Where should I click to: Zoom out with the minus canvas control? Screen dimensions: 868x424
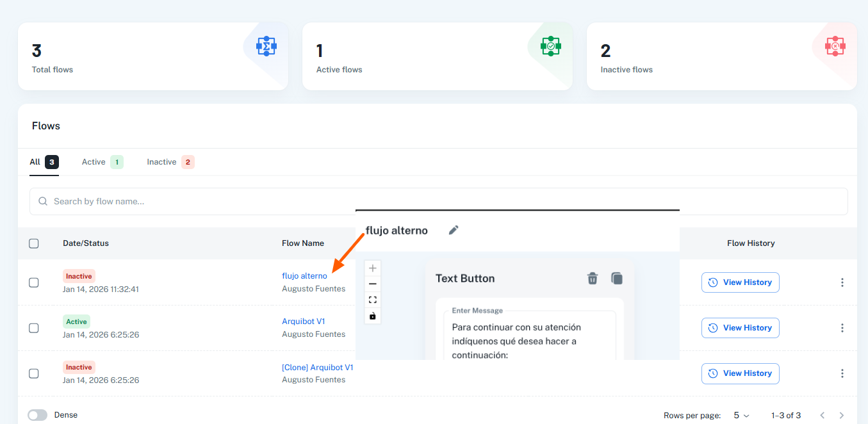[x=373, y=284]
